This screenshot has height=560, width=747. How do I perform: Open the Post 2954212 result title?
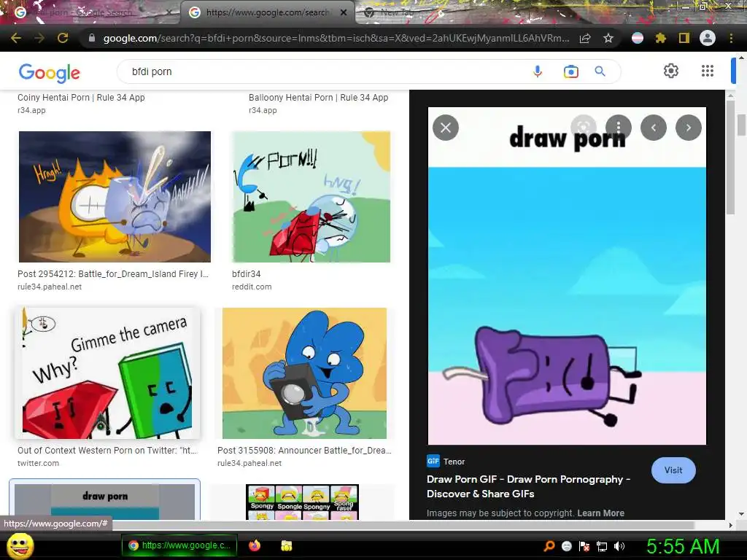[113, 274]
